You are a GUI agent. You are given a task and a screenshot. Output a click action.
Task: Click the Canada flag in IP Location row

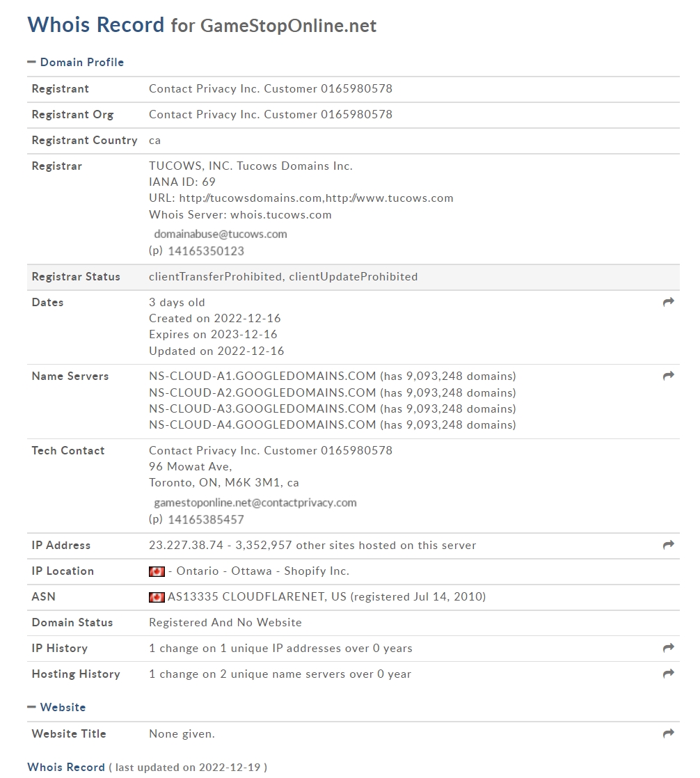(157, 571)
